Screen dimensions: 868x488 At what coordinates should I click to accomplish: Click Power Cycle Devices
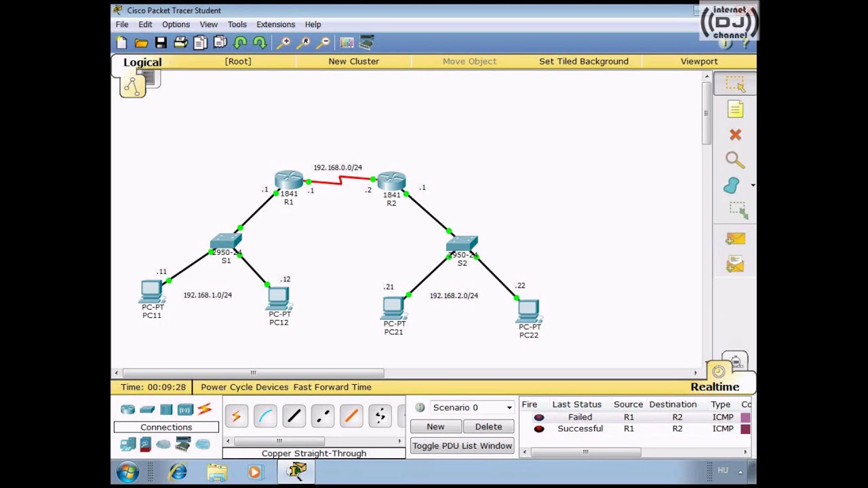point(244,387)
